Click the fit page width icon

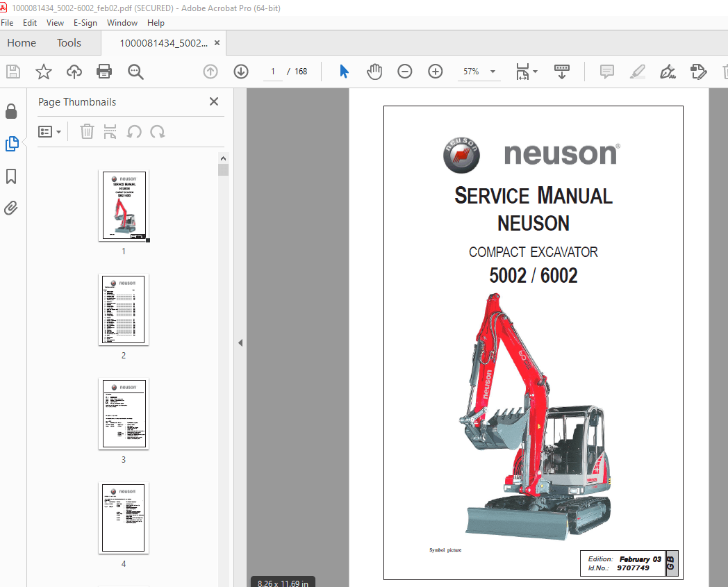click(522, 72)
